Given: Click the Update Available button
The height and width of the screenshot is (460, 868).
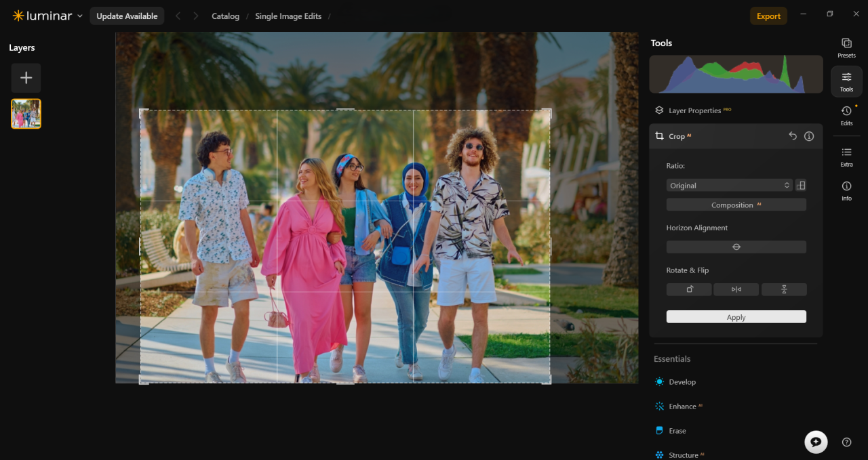Looking at the screenshot, I should pyautogui.click(x=127, y=16).
